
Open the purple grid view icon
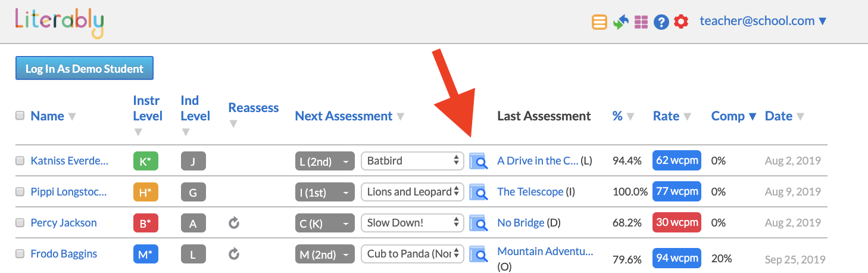click(641, 22)
